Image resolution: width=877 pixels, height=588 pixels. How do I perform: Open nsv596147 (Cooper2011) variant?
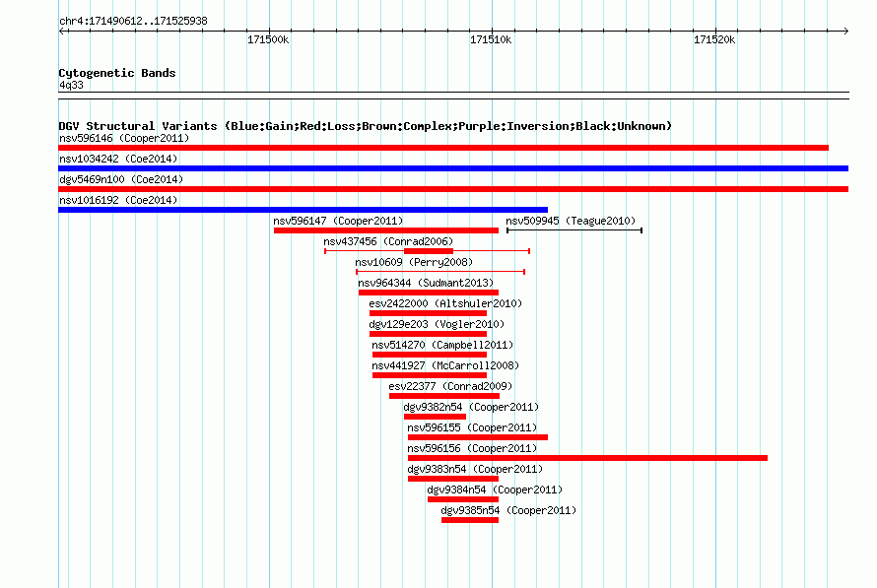click(338, 221)
